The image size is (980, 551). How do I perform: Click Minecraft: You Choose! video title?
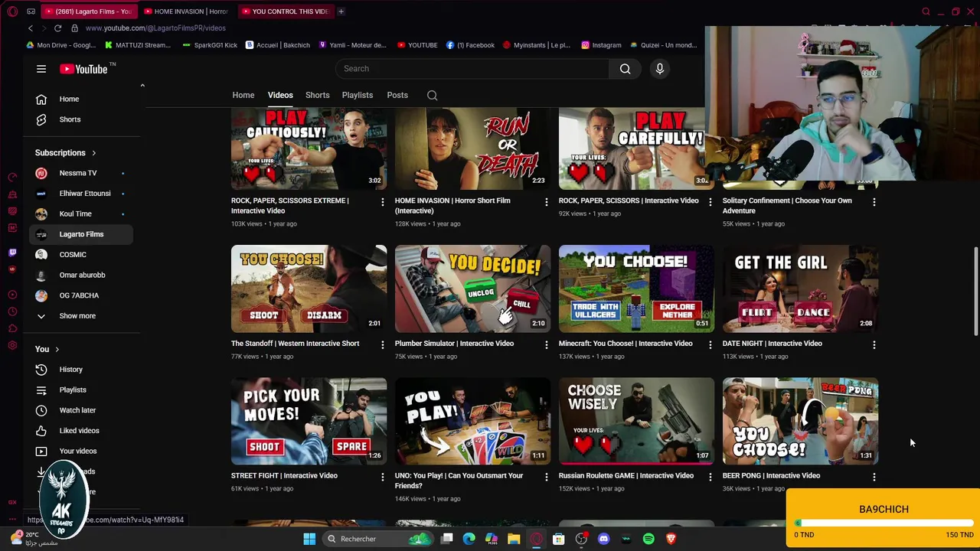point(626,344)
